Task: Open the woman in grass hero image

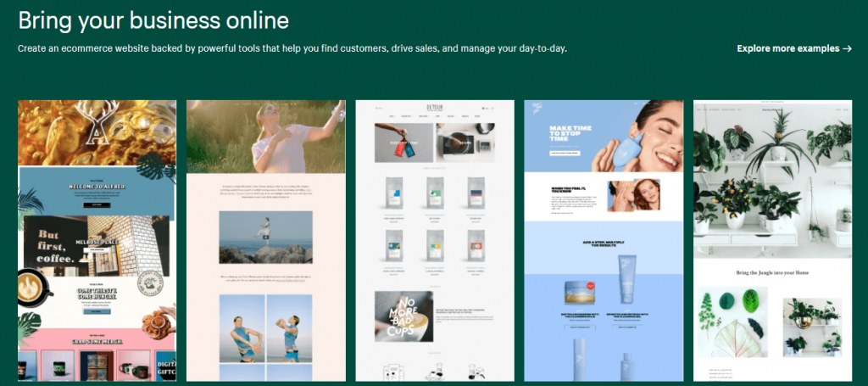Action: pos(265,136)
